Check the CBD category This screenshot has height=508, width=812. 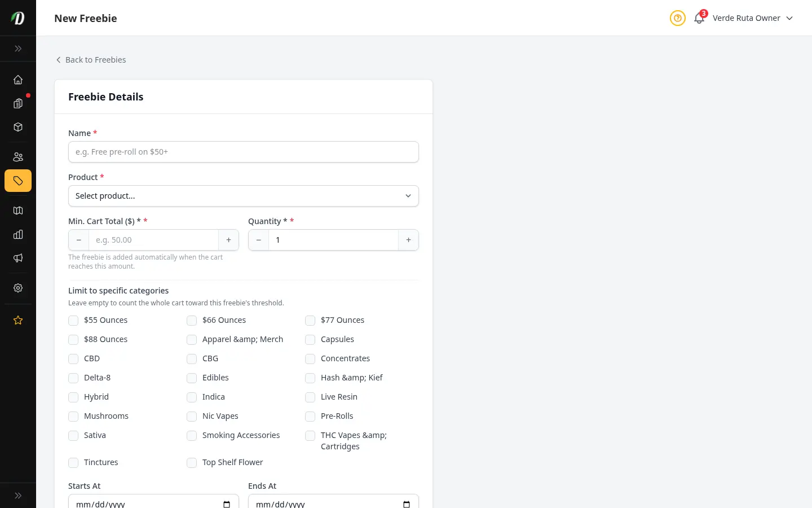click(x=73, y=359)
